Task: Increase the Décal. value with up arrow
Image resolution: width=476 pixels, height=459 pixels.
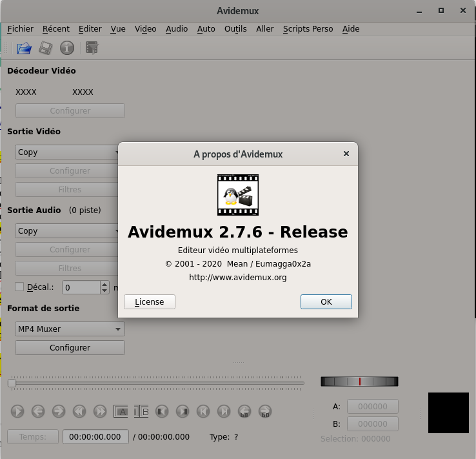Action: pos(104,284)
